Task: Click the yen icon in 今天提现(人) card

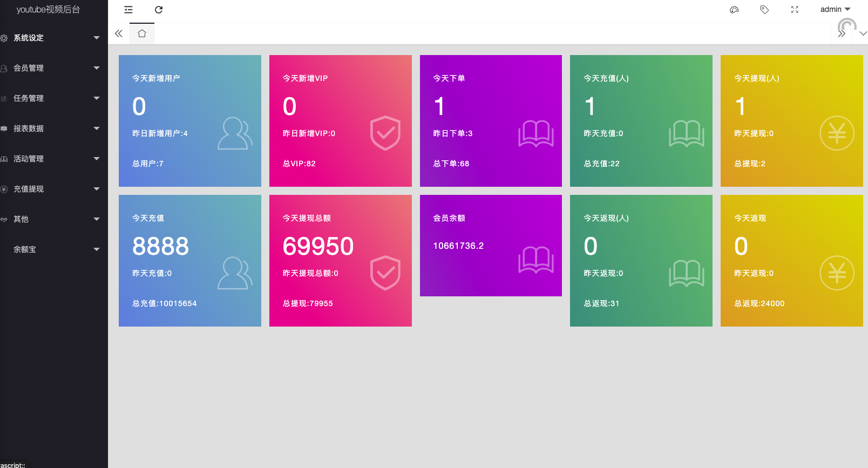Action: coord(837,133)
